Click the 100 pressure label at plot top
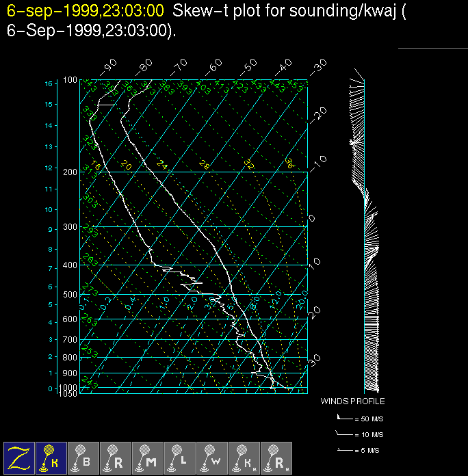Image resolution: width=468 pixels, height=476 pixels. tap(70, 81)
